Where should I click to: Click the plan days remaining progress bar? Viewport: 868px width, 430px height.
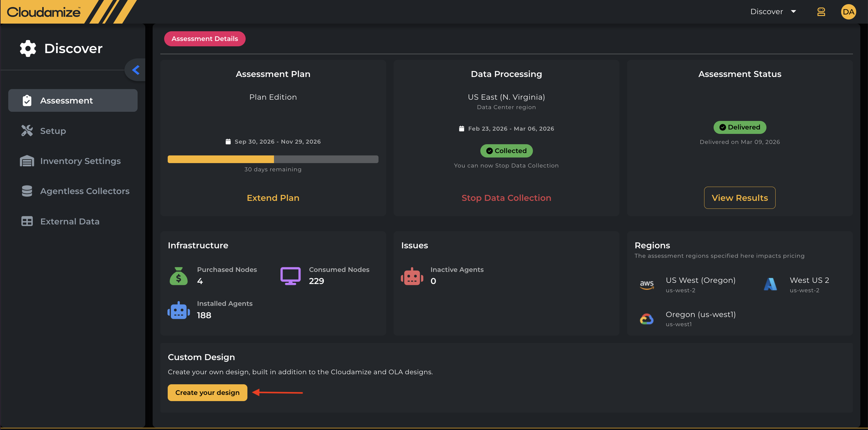pyautogui.click(x=273, y=159)
